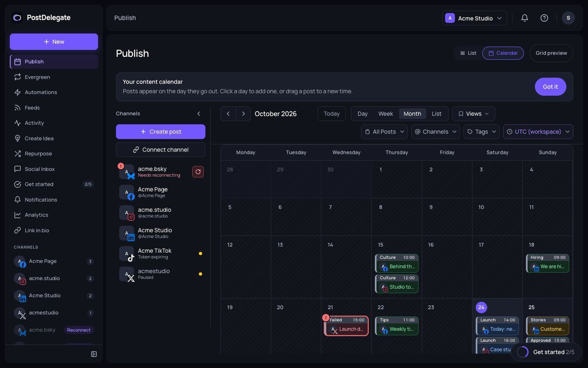The height and width of the screenshot is (368, 588).
Task: Open the Tags filter dropdown
Action: pos(481,132)
